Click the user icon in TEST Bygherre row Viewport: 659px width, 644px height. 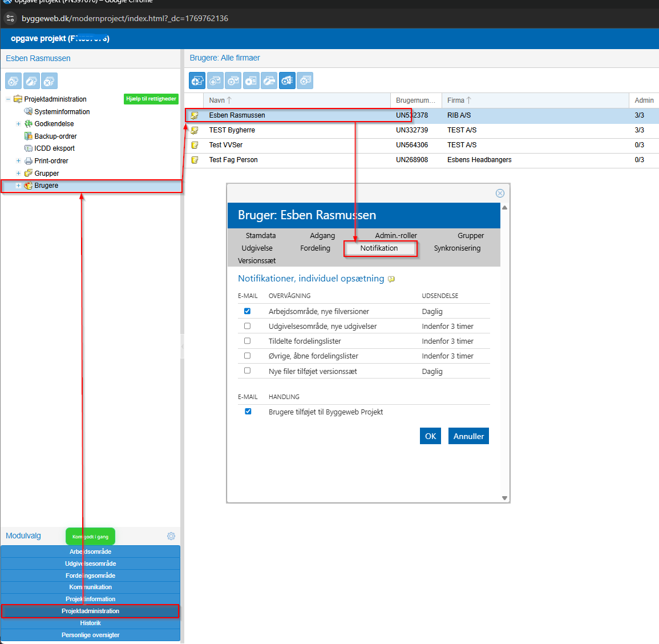click(x=195, y=130)
